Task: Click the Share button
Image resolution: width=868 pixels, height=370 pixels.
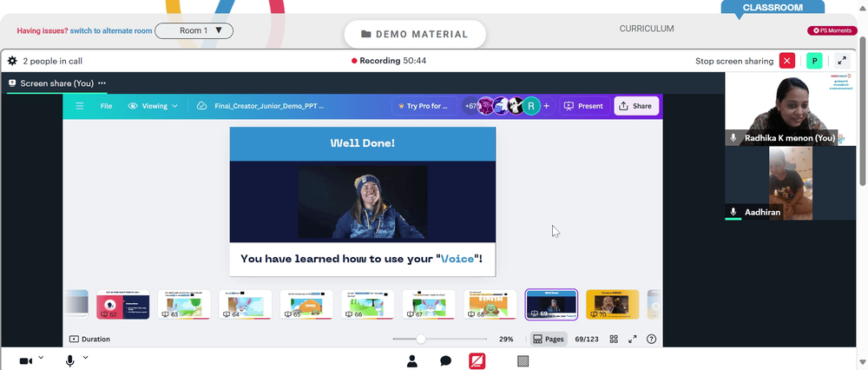Action: click(x=636, y=106)
